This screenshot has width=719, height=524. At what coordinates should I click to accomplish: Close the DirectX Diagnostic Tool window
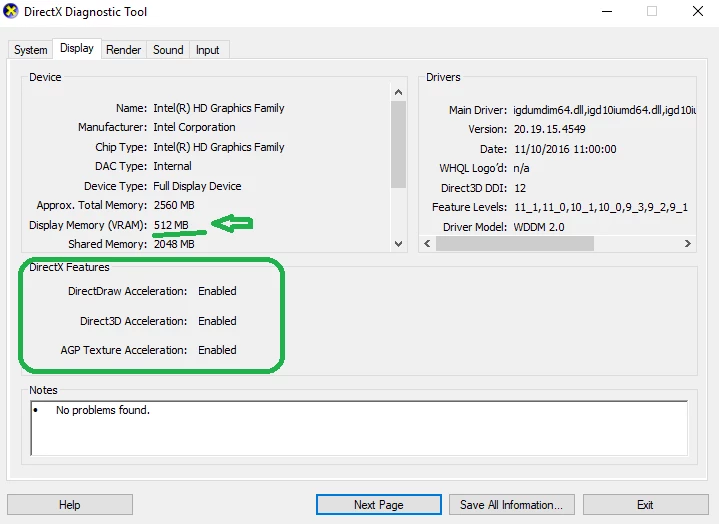pyautogui.click(x=698, y=11)
